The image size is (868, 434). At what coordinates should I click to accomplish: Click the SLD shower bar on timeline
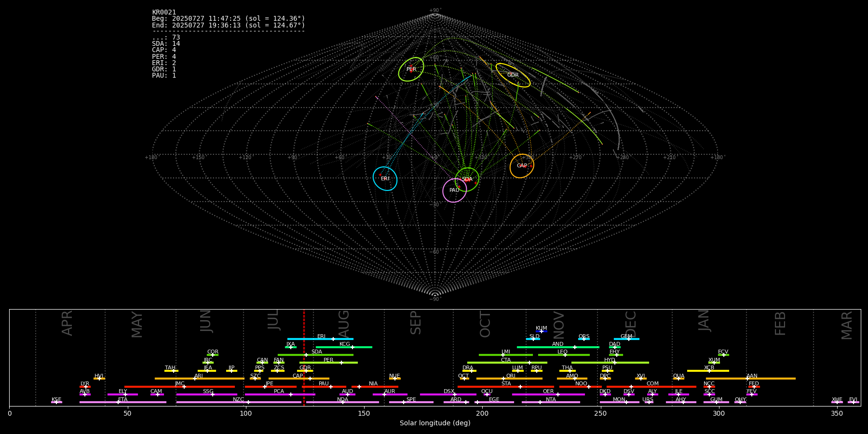533,339
